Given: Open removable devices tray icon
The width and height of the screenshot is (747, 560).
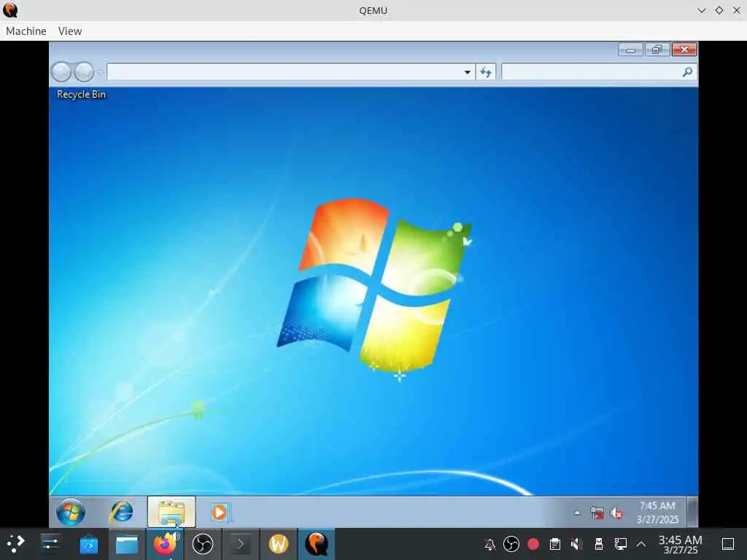Looking at the screenshot, I should coord(599,544).
